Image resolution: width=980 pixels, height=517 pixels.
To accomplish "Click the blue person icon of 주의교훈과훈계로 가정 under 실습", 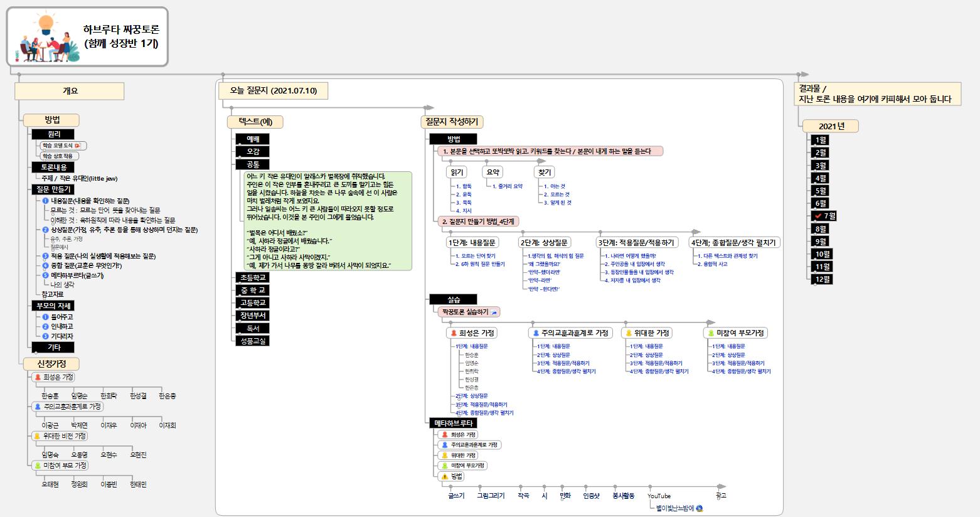I will coord(536,333).
